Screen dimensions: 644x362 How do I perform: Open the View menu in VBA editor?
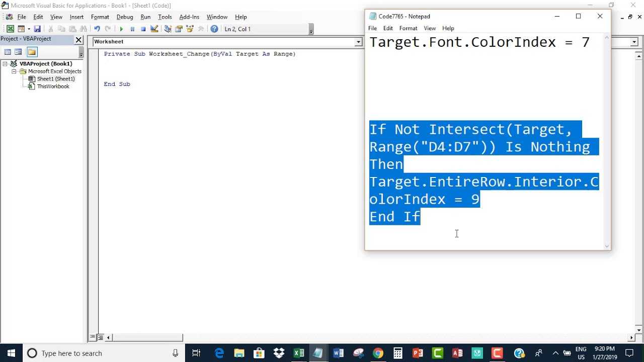pos(56,17)
